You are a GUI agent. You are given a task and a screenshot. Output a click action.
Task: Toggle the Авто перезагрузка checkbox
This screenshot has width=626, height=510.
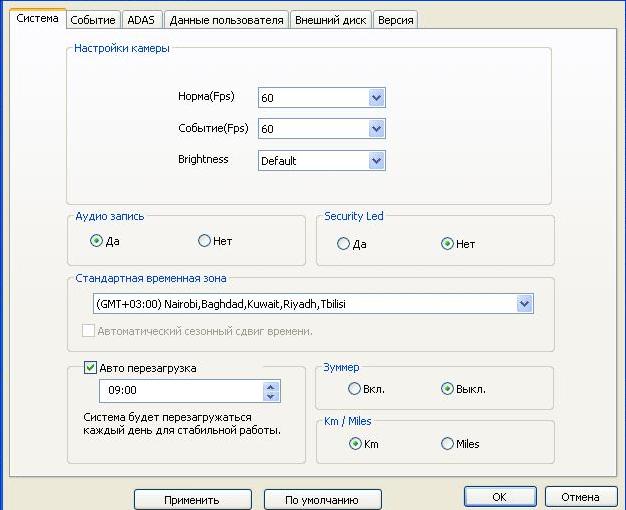point(91,368)
